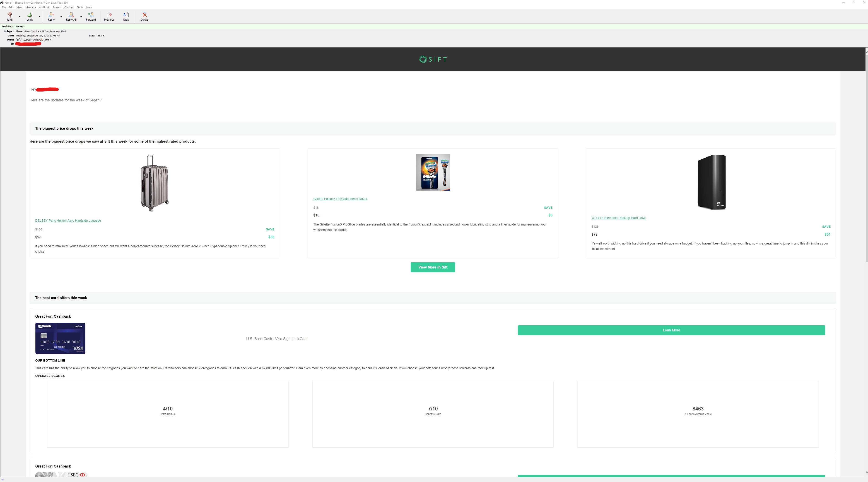
Task: Go to the Next message
Action: (126, 17)
